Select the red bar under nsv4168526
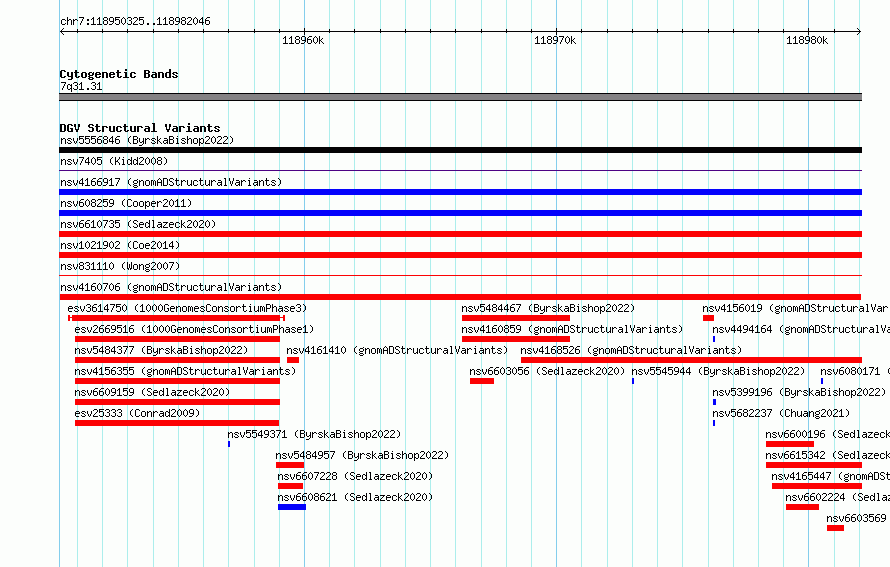 [691, 360]
